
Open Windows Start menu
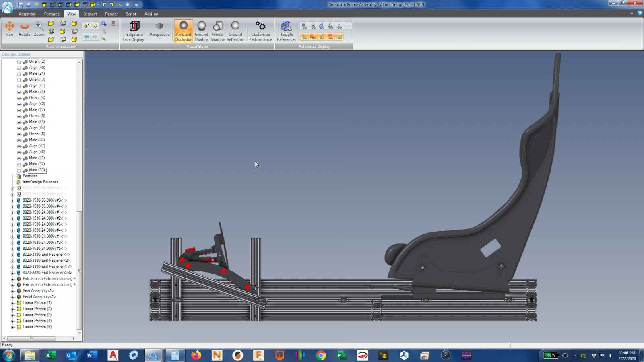coord(9,356)
